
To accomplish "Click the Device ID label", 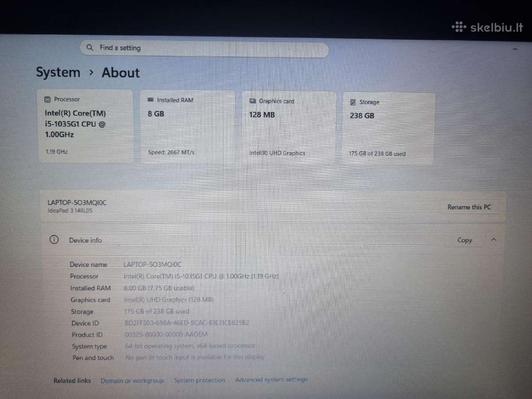I will click(85, 323).
